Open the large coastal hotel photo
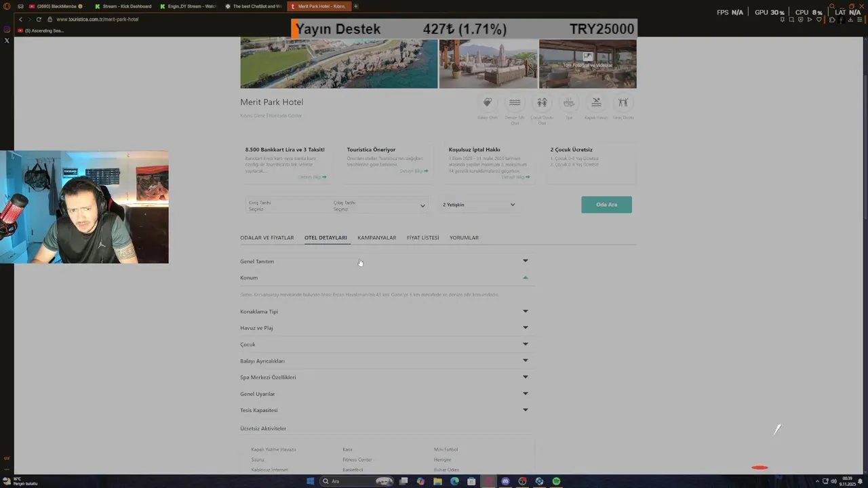Screen dimensions: 868x488 click(x=339, y=63)
